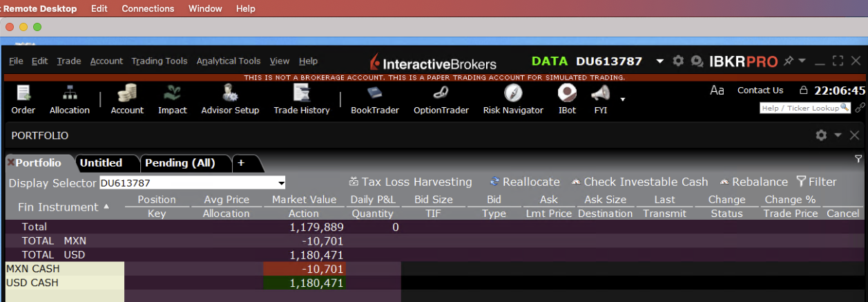Switch to the Pending (All) tab
This screenshot has height=302, width=868.
point(180,163)
